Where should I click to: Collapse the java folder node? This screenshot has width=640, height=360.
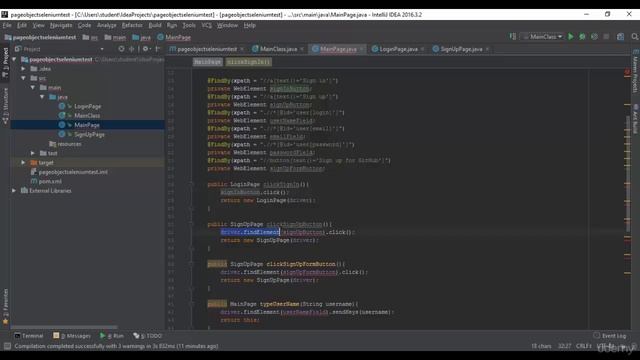tap(42, 97)
